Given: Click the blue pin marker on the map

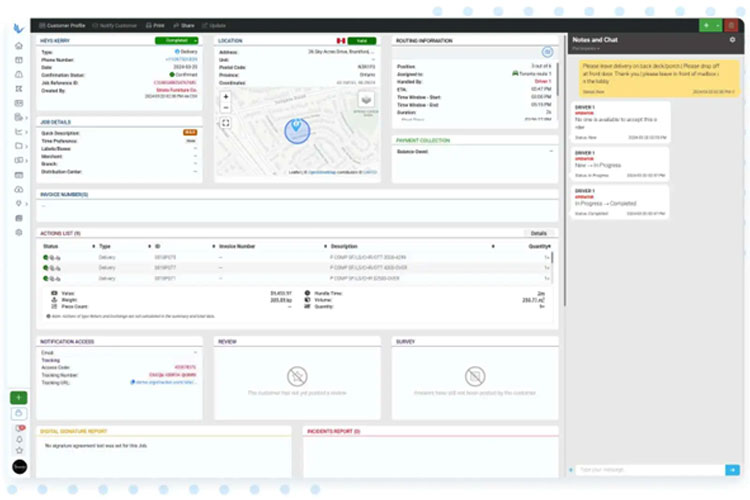Looking at the screenshot, I should 297,126.
